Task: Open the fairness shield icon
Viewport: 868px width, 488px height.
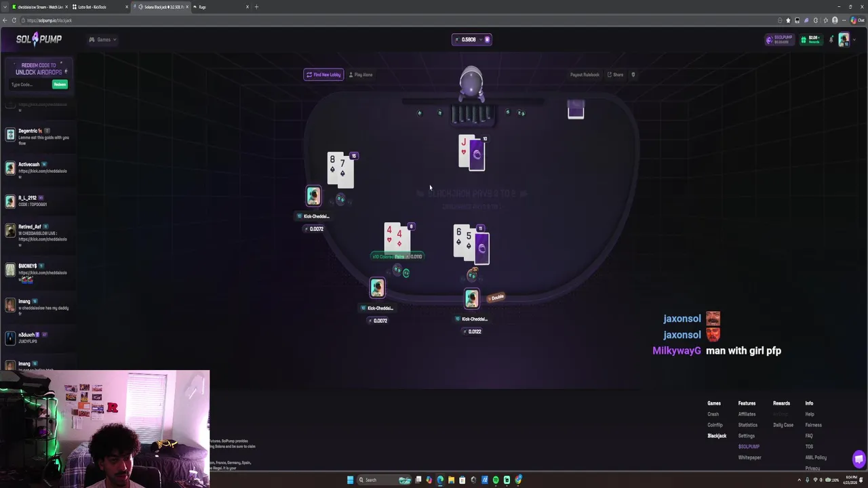Action: pos(633,75)
